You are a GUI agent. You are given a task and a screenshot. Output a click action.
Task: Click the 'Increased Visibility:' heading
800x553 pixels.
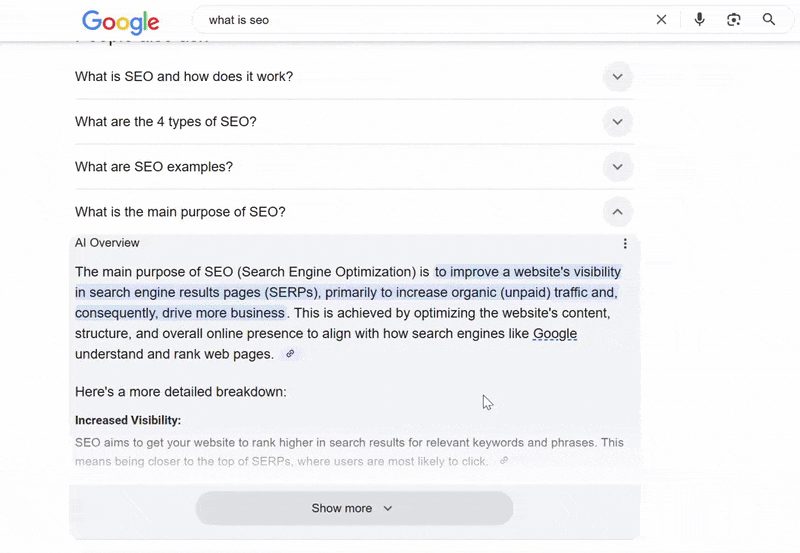128,421
